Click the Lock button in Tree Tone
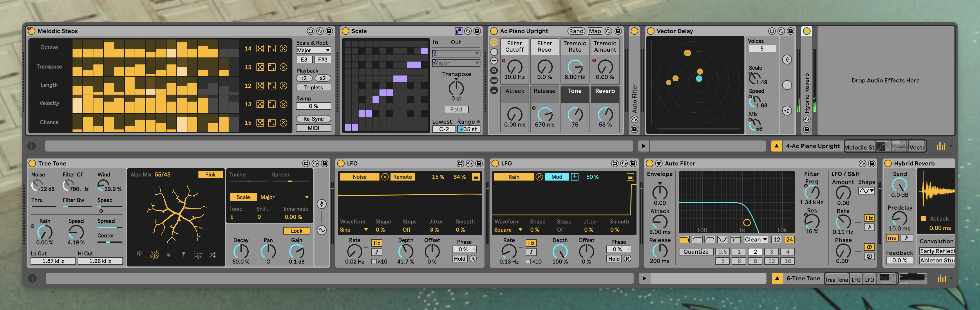 (296, 231)
